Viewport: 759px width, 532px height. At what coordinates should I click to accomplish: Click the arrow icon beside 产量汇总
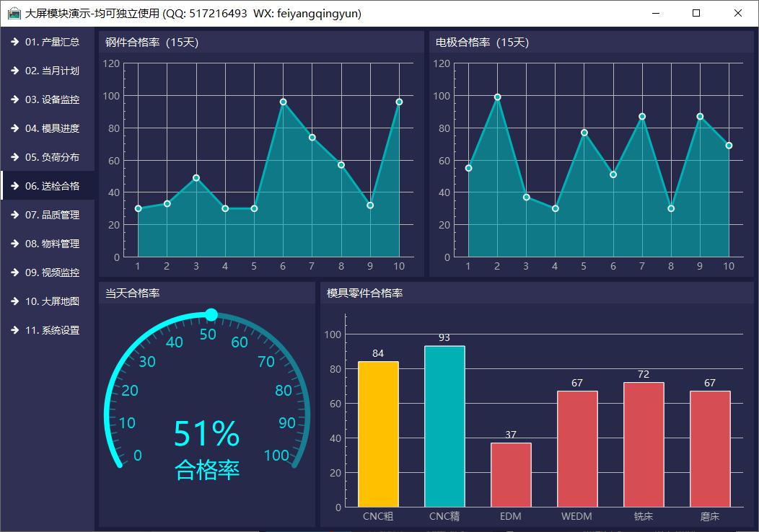pyautogui.click(x=14, y=42)
